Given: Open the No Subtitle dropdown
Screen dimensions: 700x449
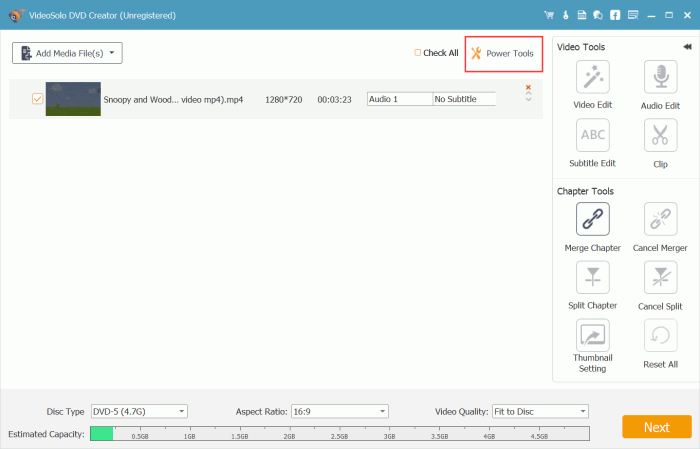Looking at the screenshot, I should click(464, 99).
